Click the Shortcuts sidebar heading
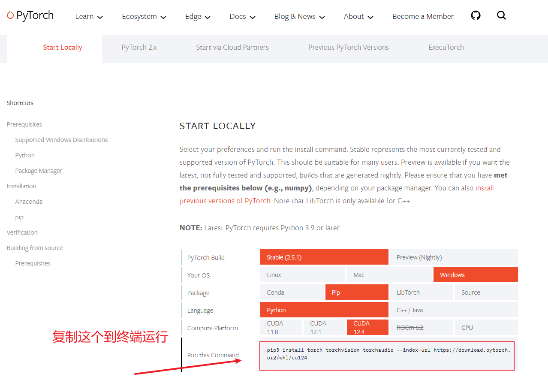 20,103
